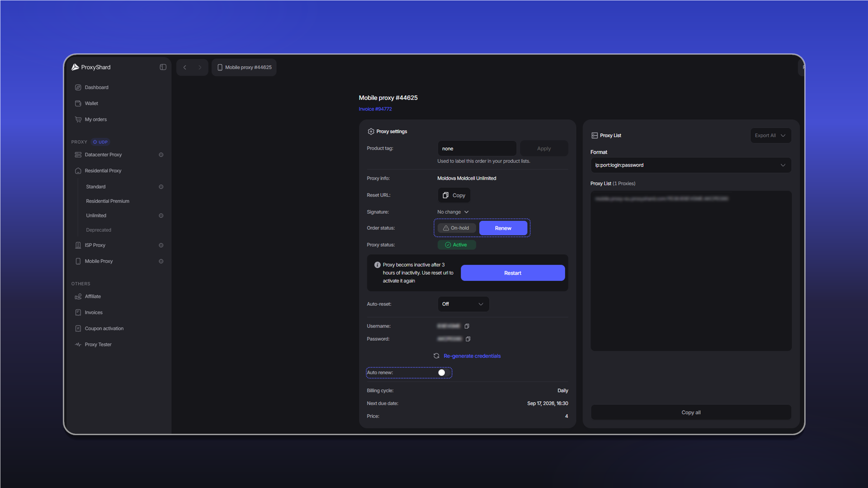Copy the password with copy icon
The height and width of the screenshot is (488, 868).
[468, 339]
